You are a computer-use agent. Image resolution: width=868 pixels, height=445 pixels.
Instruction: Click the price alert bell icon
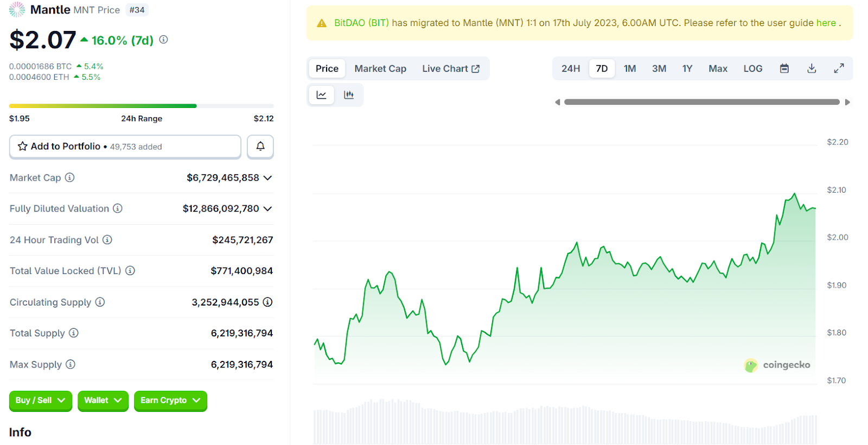coord(260,147)
